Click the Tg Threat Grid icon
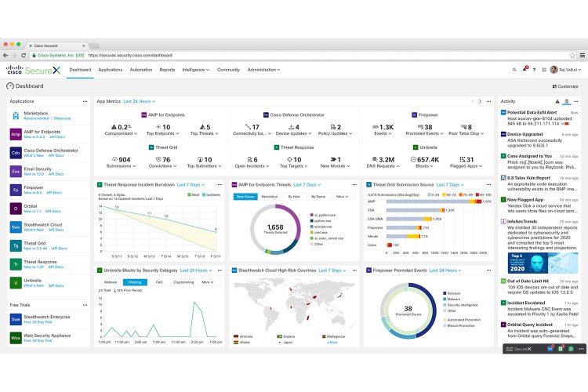Viewport: 588px width, 392px height. pyautogui.click(x=16, y=245)
